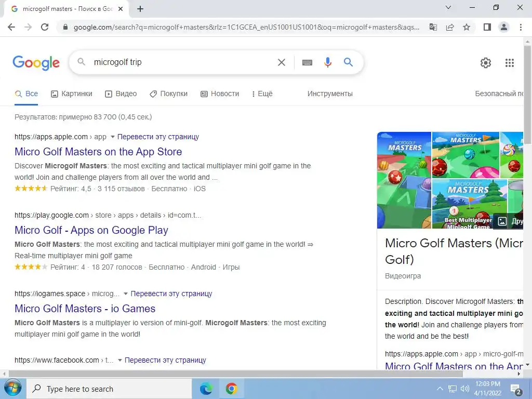The height and width of the screenshot is (399, 532).
Task: Bookmark this page with the star icon
Action: (x=467, y=27)
